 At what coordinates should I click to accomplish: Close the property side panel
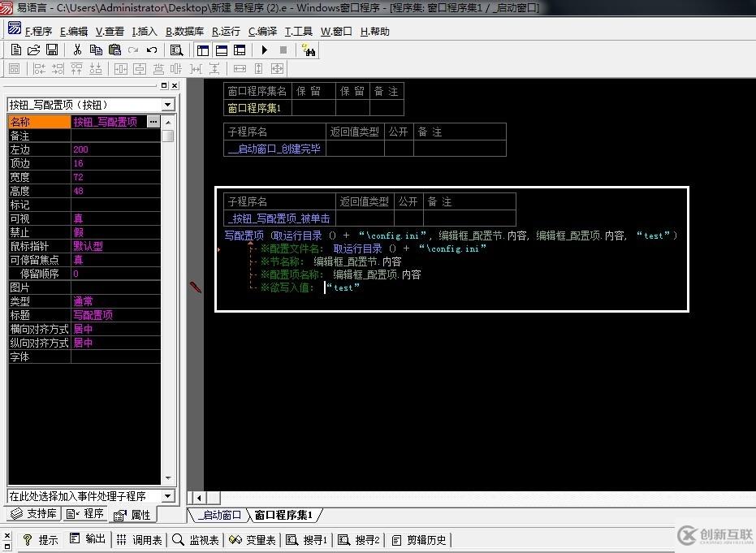[175, 85]
